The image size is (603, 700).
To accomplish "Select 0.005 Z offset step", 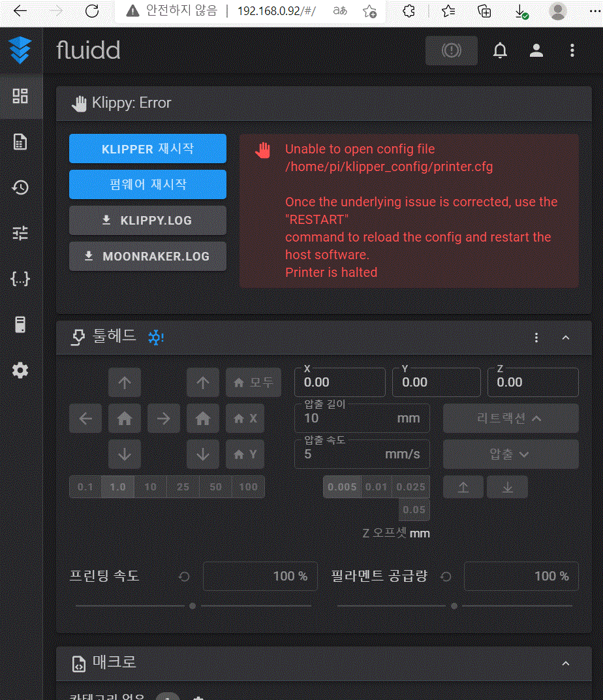I will (x=342, y=487).
